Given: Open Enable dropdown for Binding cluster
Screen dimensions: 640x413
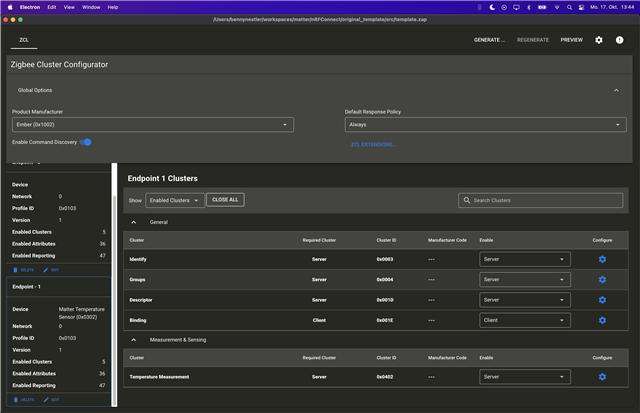Looking at the screenshot, I should (524, 320).
